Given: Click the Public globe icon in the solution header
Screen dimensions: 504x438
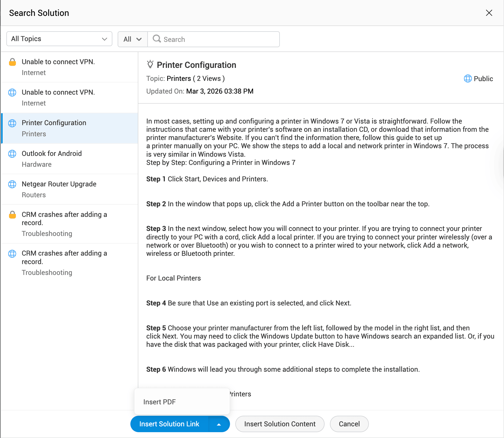Looking at the screenshot, I should pyautogui.click(x=468, y=78).
